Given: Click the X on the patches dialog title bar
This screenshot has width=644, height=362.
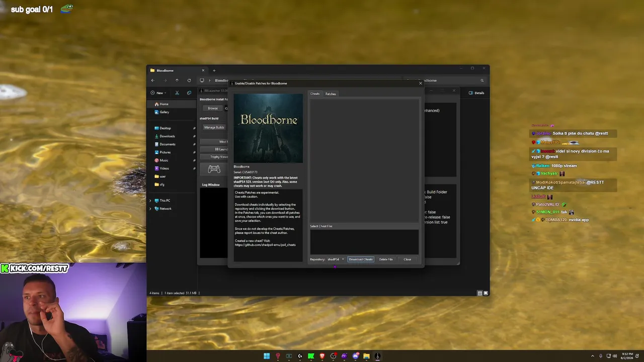Looking at the screenshot, I should click(x=421, y=83).
